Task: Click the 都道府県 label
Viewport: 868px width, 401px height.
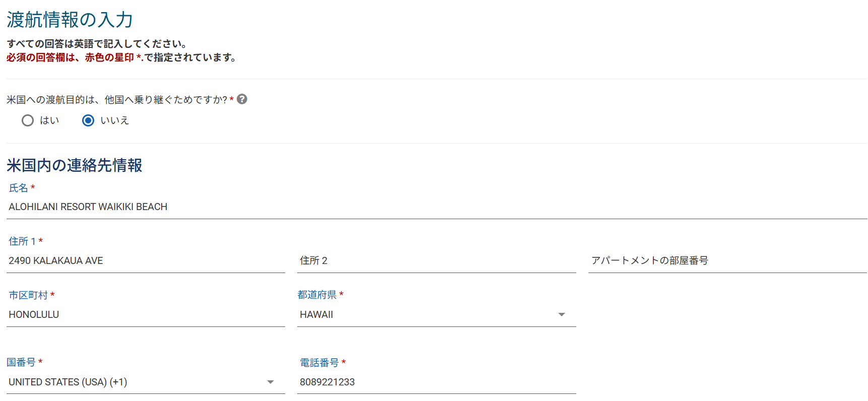Action: 317,295
